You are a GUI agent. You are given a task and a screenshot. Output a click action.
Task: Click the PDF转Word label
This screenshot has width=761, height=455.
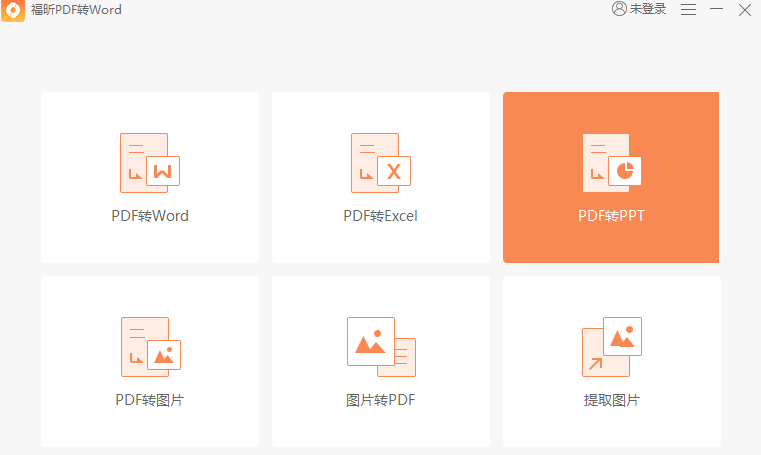point(150,216)
